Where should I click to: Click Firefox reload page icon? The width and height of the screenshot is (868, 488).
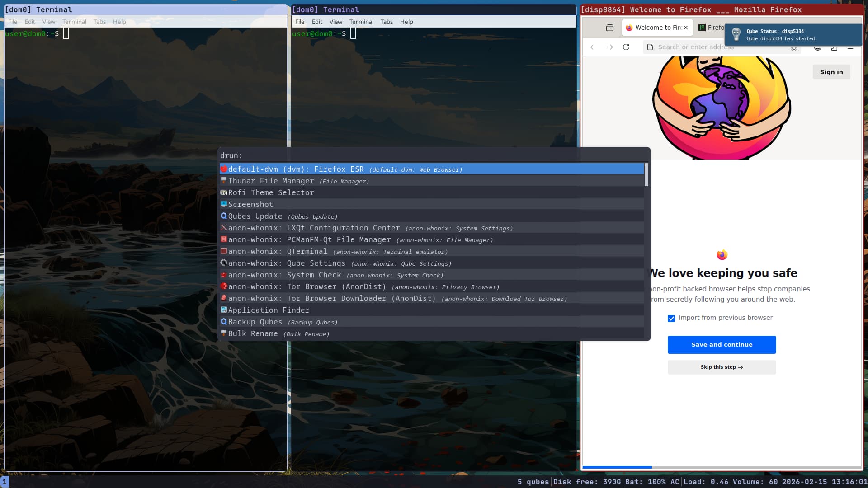[x=626, y=47]
